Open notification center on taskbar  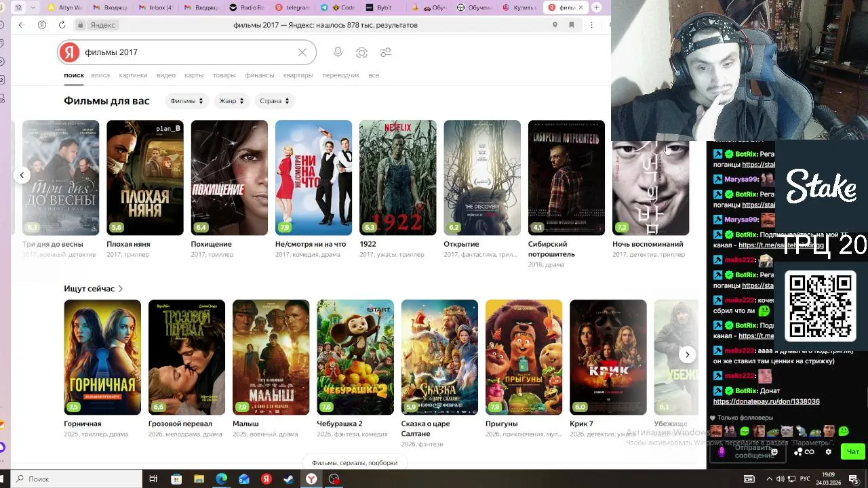pyautogui.click(x=853, y=479)
